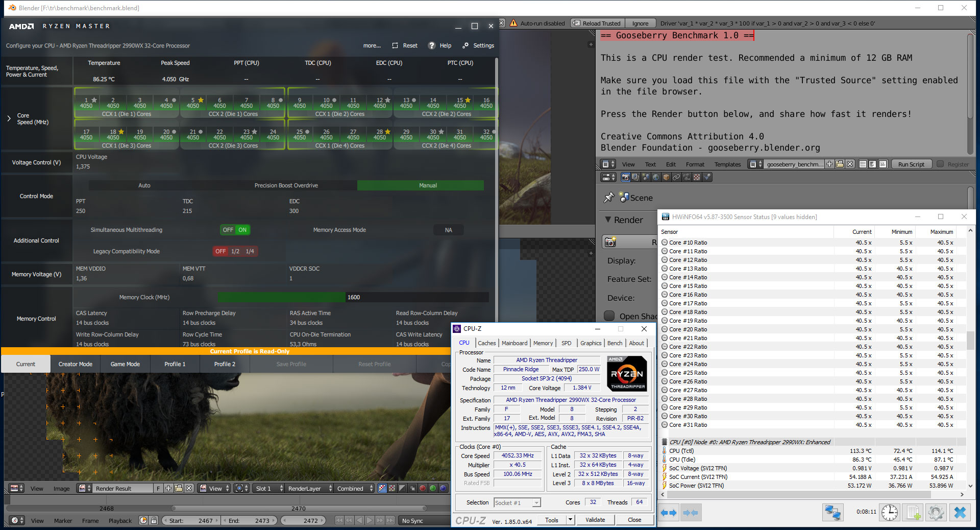The image size is (980, 530).
Task: Switch to CPU-Z Caches tab
Action: (486, 343)
